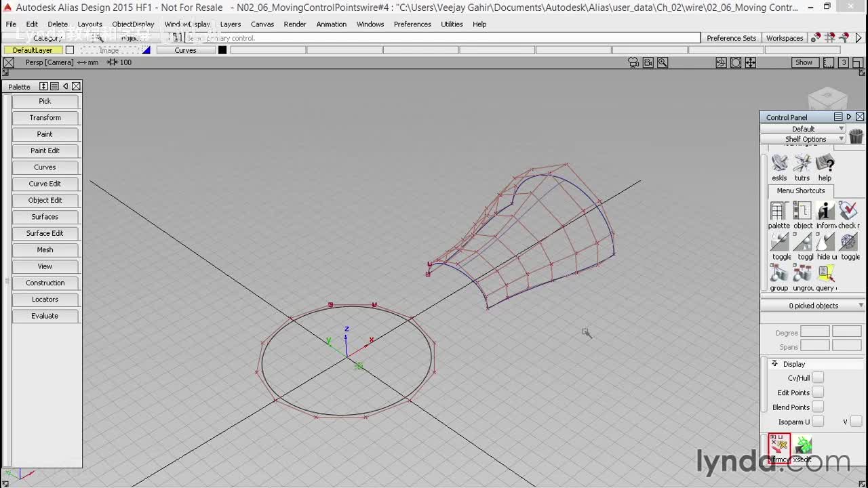
Task: Check the Blend Points display option
Action: (818, 407)
